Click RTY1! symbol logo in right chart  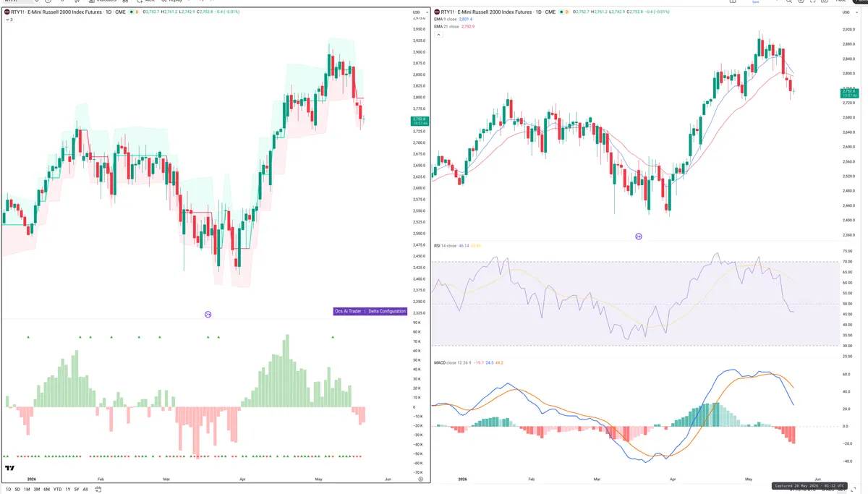(437, 12)
